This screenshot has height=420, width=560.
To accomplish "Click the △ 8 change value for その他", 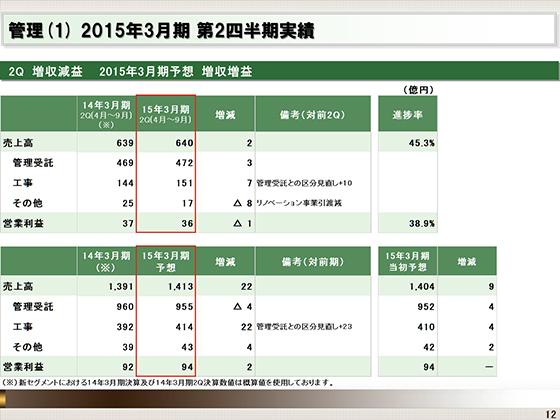I will click(x=243, y=203).
